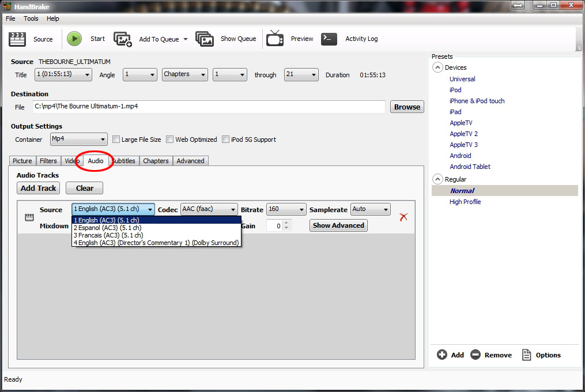
Task: Open the start chapter dropdown
Action: pyautogui.click(x=230, y=75)
